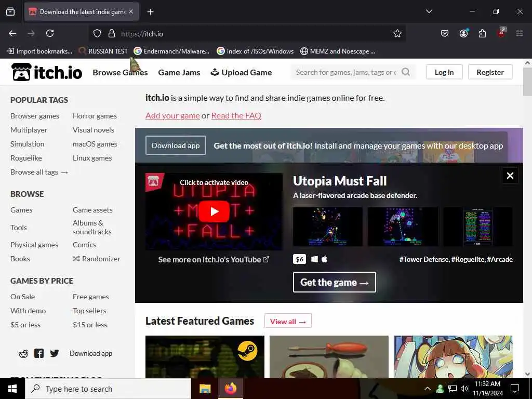Click the Register button
Viewport: 532px width, 399px height.
(x=490, y=72)
